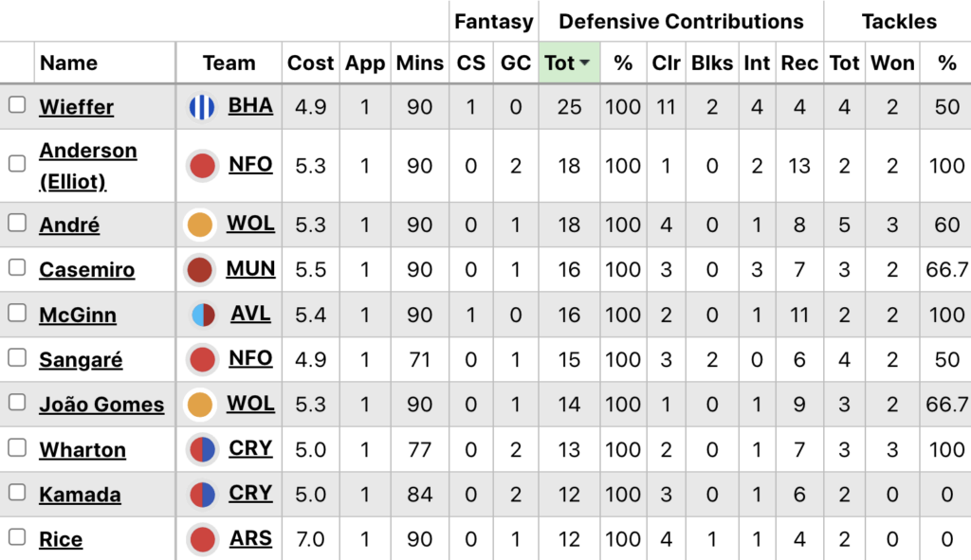Open the McGinn player page
Viewport: 971px width, 560px height.
click(78, 316)
